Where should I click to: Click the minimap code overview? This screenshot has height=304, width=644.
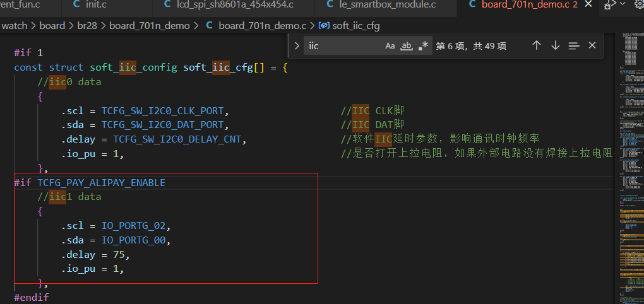[631, 168]
